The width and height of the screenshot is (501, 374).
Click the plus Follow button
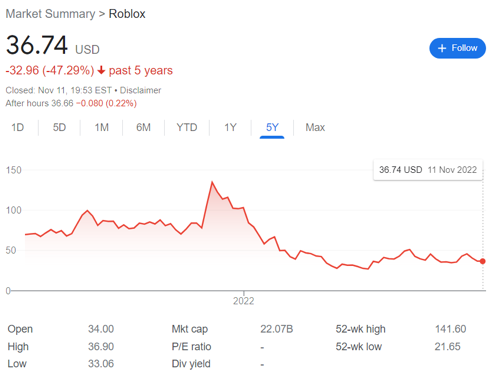pos(457,48)
